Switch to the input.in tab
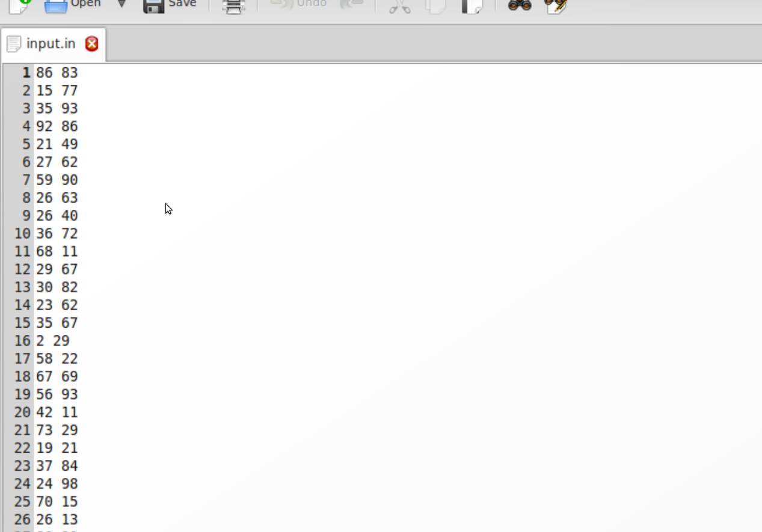This screenshot has height=532, width=762. click(51, 44)
